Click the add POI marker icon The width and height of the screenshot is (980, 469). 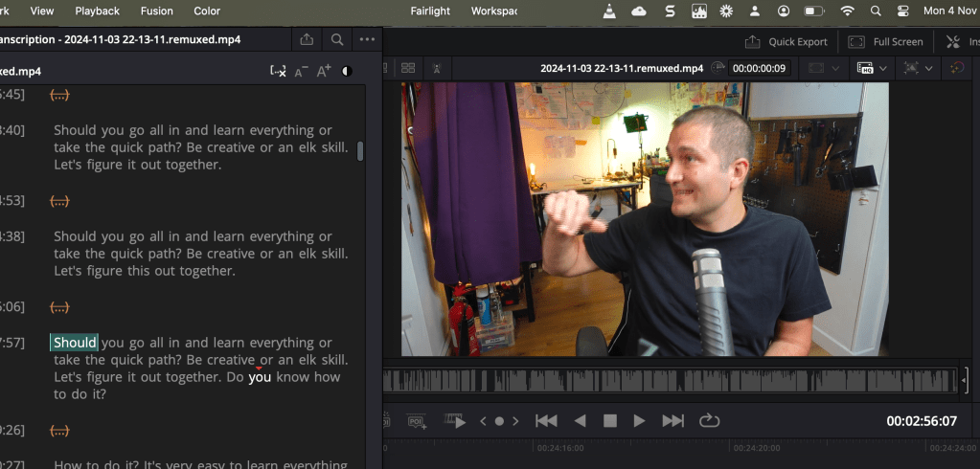(x=417, y=421)
